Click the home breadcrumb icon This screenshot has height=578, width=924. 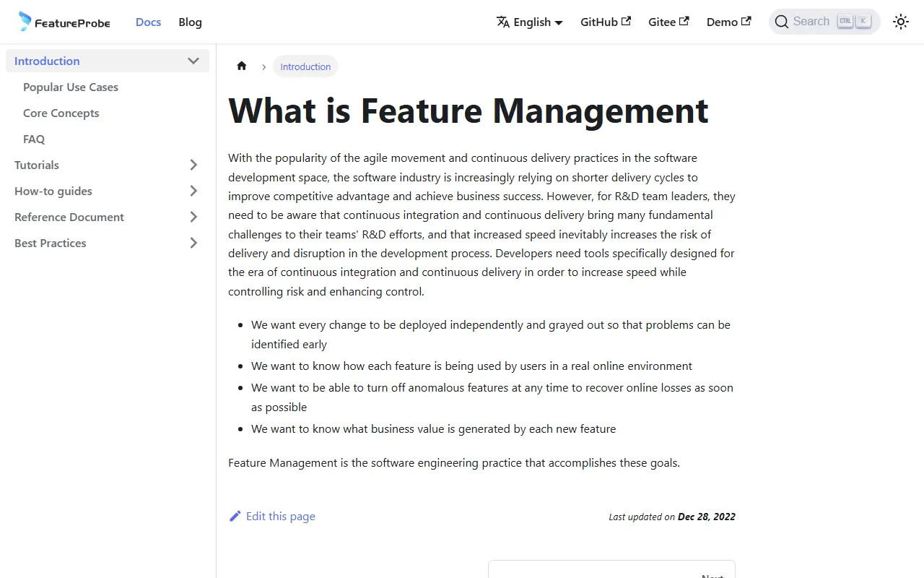[x=242, y=66]
